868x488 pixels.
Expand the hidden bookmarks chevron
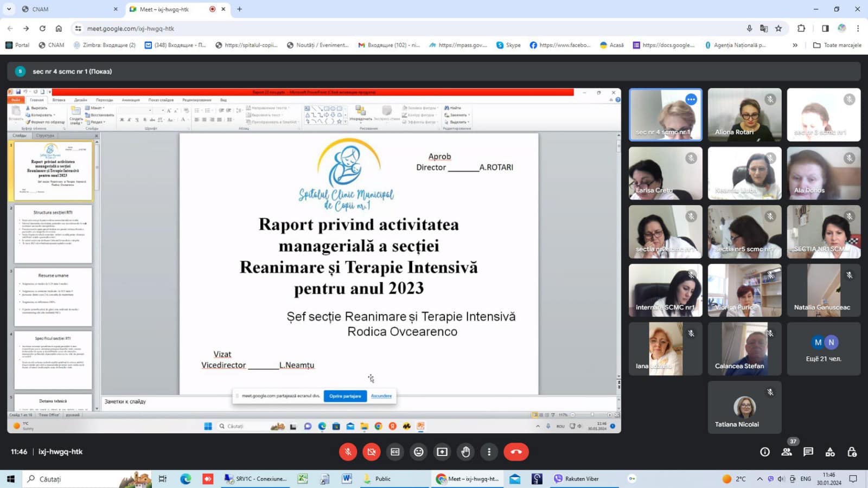click(795, 45)
